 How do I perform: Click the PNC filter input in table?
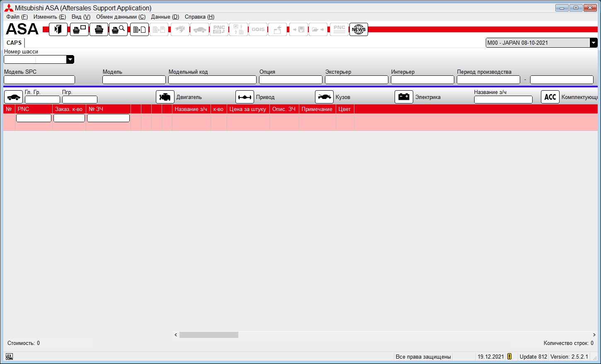point(34,118)
